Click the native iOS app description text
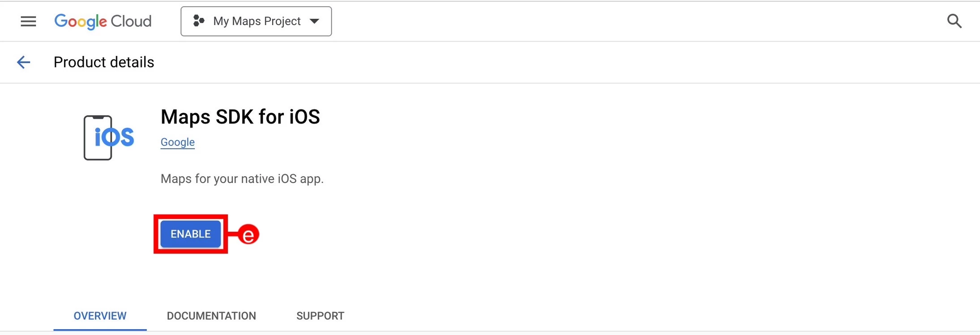The height and width of the screenshot is (335, 980). [x=242, y=179]
